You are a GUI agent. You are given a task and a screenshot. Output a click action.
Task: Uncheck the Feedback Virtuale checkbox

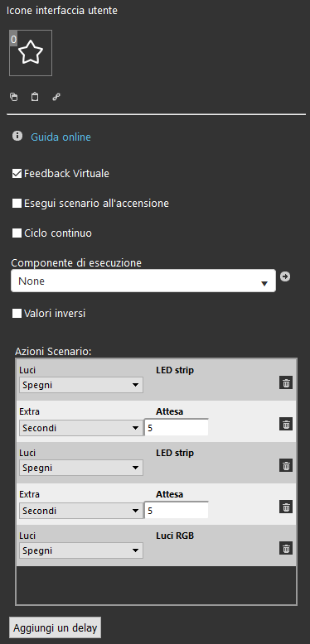pos(17,174)
